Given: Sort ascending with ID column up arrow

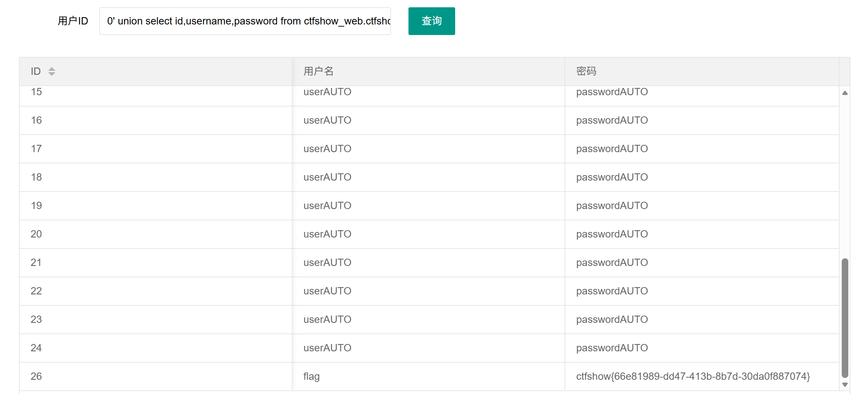Looking at the screenshot, I should (x=52, y=69).
